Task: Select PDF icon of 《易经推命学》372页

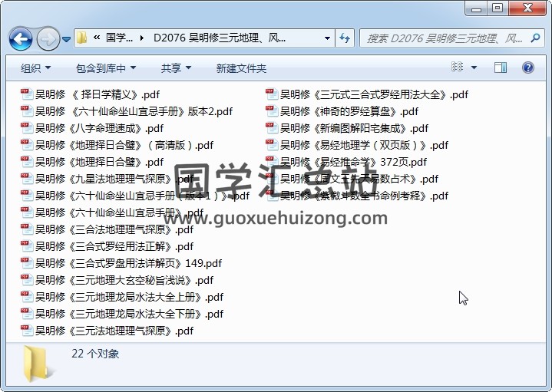Action: point(272,162)
